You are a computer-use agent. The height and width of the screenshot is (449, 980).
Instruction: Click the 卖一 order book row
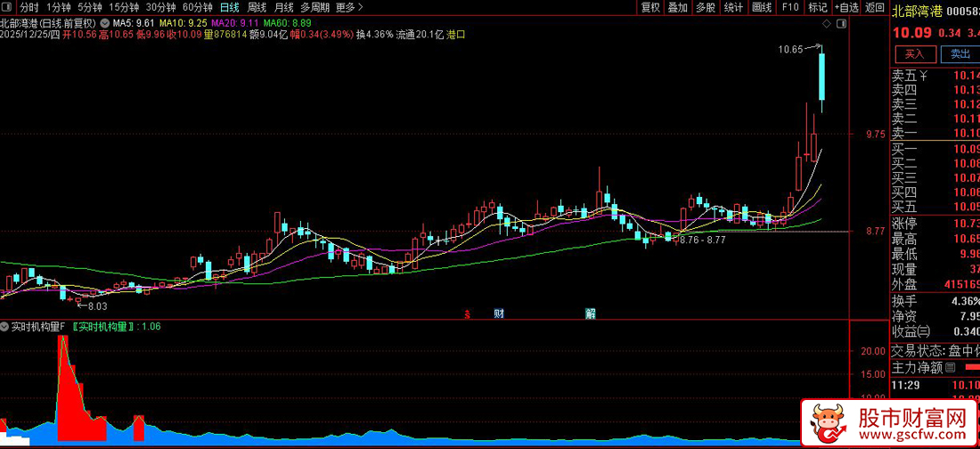(935, 134)
